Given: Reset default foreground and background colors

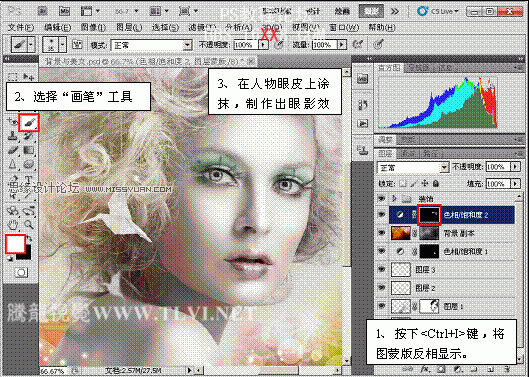Looking at the screenshot, I should (9, 259).
